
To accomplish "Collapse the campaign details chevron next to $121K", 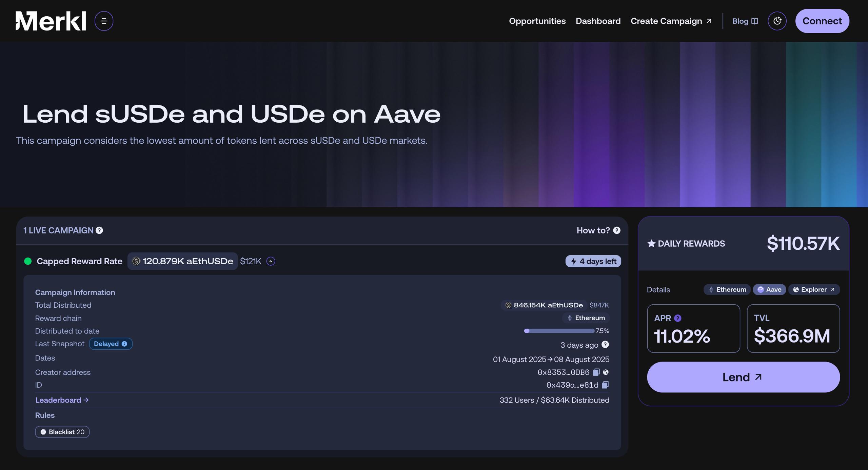I will pyautogui.click(x=271, y=261).
